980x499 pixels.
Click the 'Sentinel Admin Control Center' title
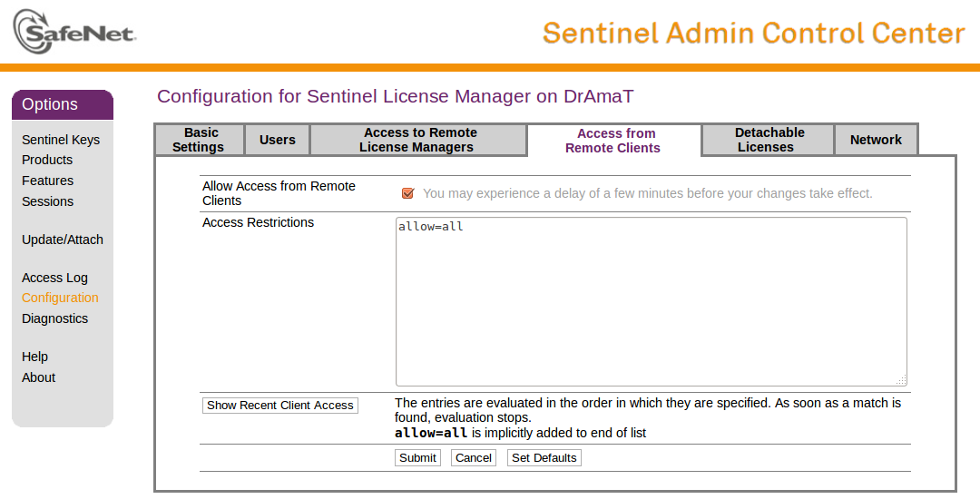pyautogui.click(x=754, y=33)
